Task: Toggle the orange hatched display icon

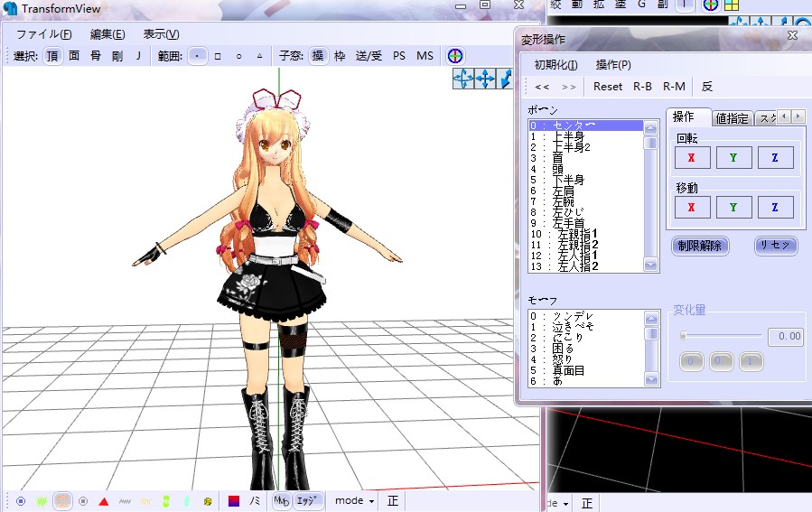Action: click(x=62, y=501)
